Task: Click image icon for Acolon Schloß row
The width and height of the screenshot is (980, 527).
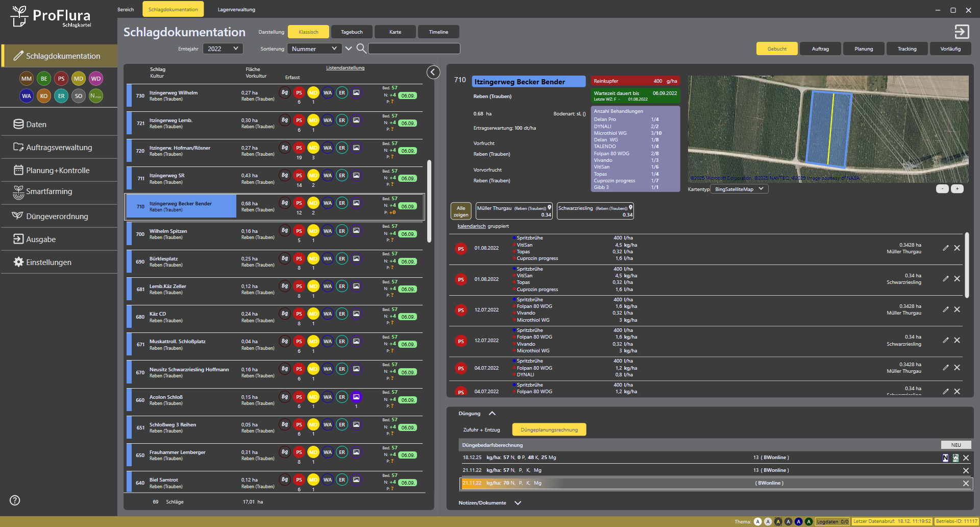Action: click(x=356, y=397)
